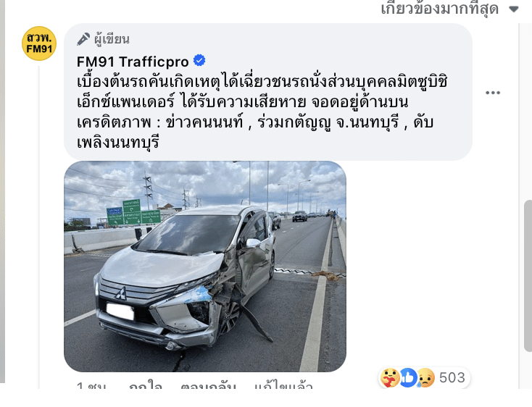This screenshot has height=407, width=532.
Task: Click the ถูกใจ like link under the comment
Action: tap(145, 386)
